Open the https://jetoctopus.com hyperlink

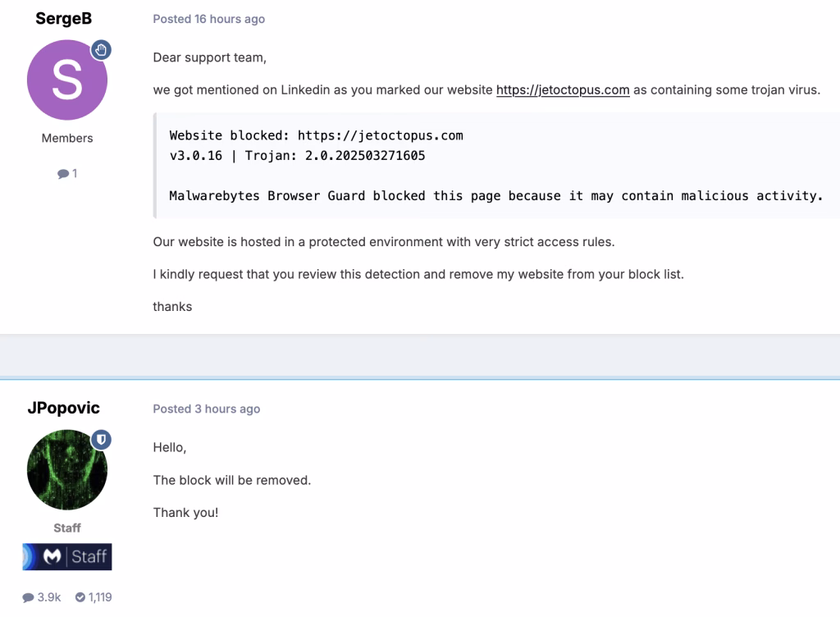(563, 89)
